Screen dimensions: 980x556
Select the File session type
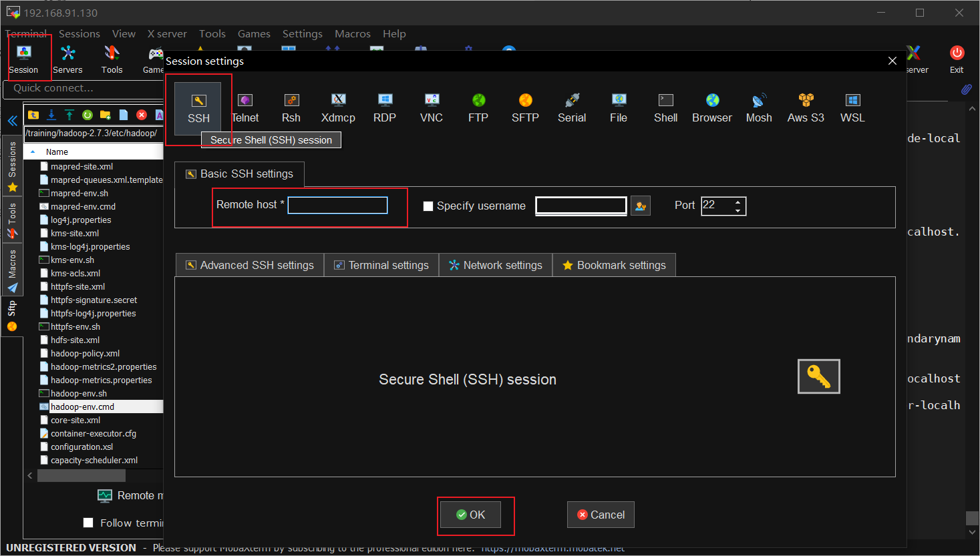click(619, 109)
